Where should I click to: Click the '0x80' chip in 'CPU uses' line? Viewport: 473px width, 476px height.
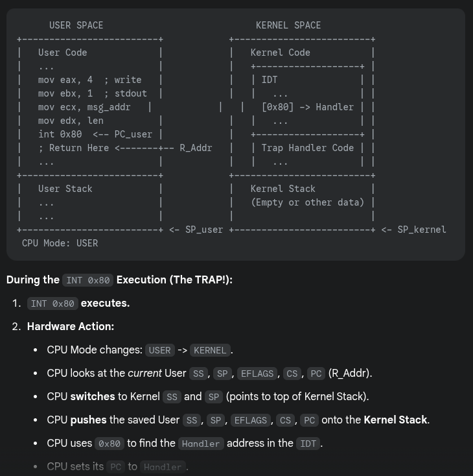point(110,444)
